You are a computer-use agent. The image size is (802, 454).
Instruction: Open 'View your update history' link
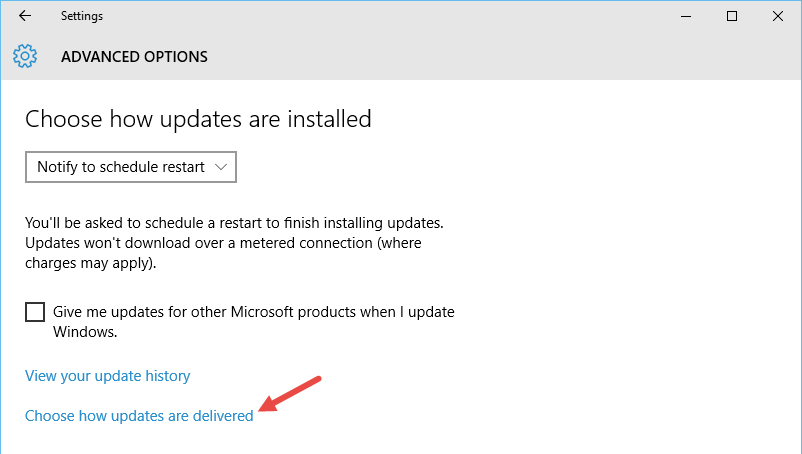(x=107, y=376)
